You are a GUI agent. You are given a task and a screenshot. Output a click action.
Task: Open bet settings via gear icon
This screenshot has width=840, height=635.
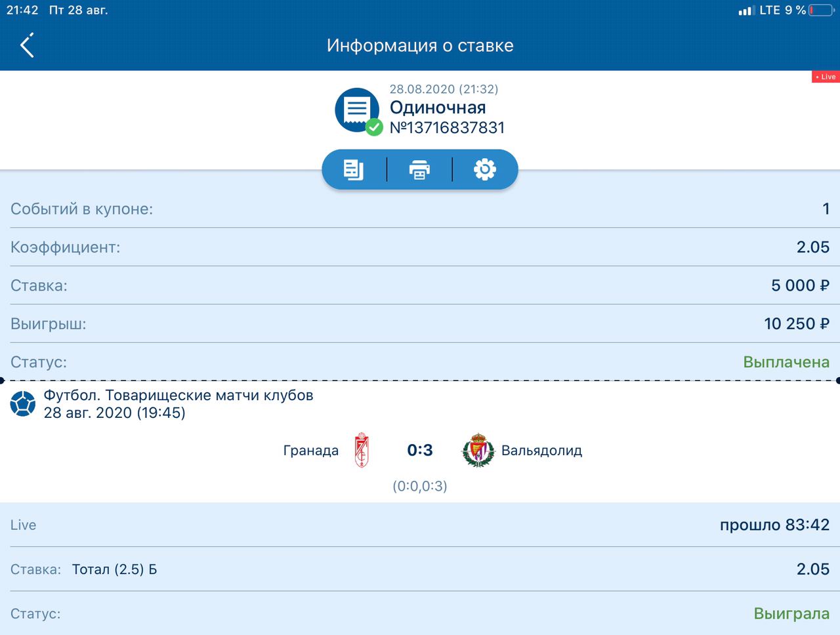click(485, 169)
